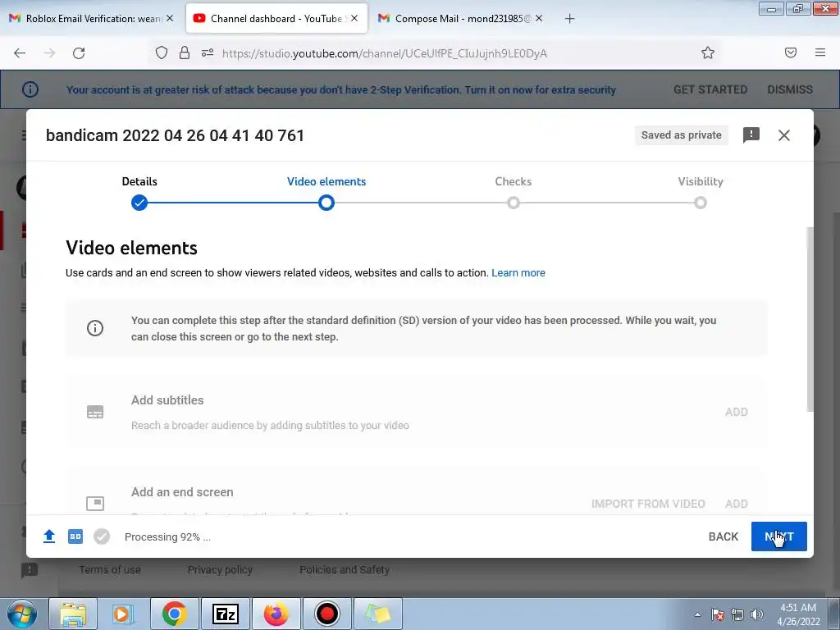This screenshot has height=630, width=840.
Task: Go to the Details step
Action: [x=139, y=193]
